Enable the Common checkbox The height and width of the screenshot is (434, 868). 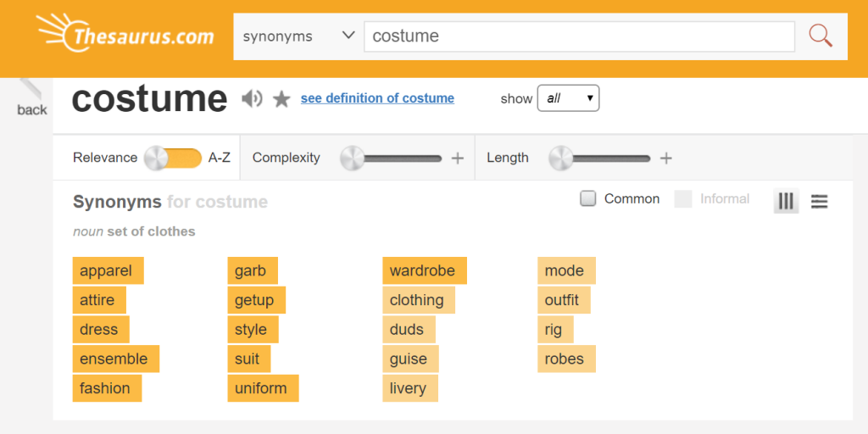(x=587, y=198)
